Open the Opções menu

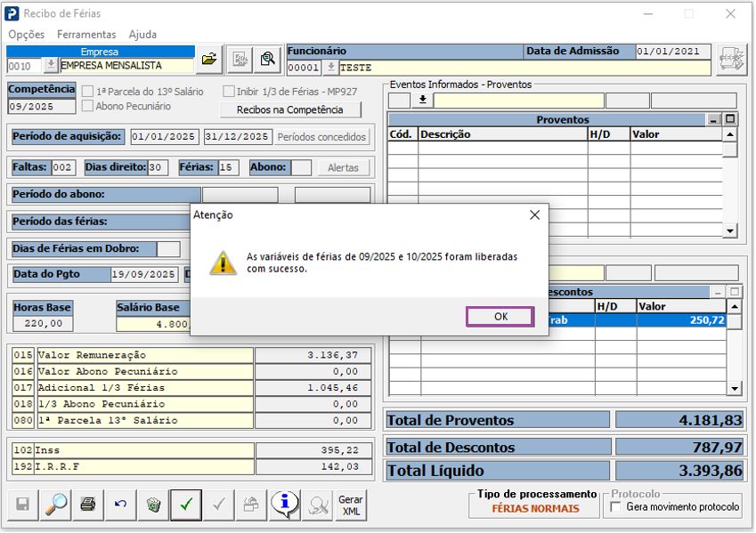[27, 35]
